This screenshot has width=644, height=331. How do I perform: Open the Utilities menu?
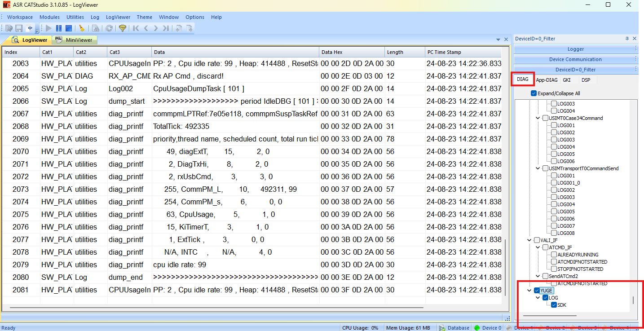click(75, 17)
